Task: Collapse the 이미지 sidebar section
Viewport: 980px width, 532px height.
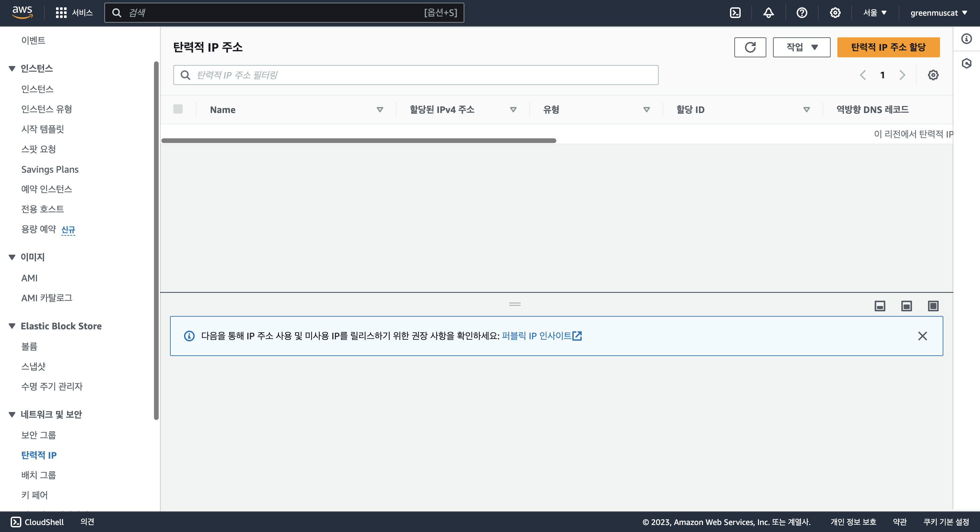Action: (x=12, y=257)
